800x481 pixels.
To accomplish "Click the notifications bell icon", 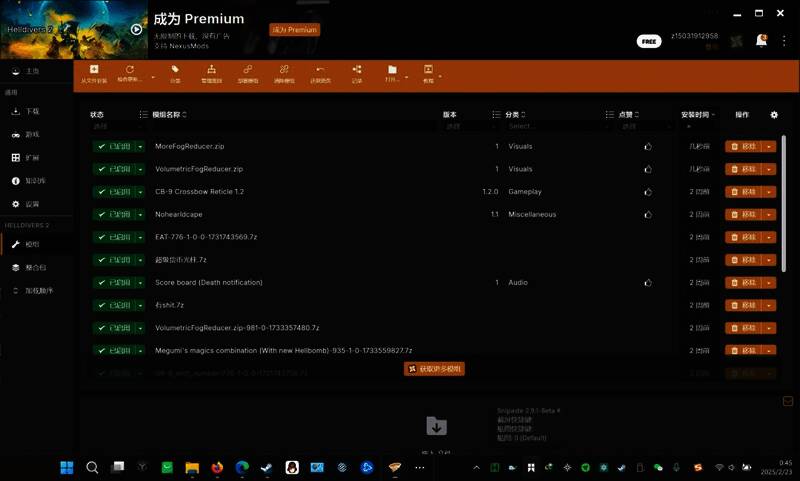I will pos(761,41).
